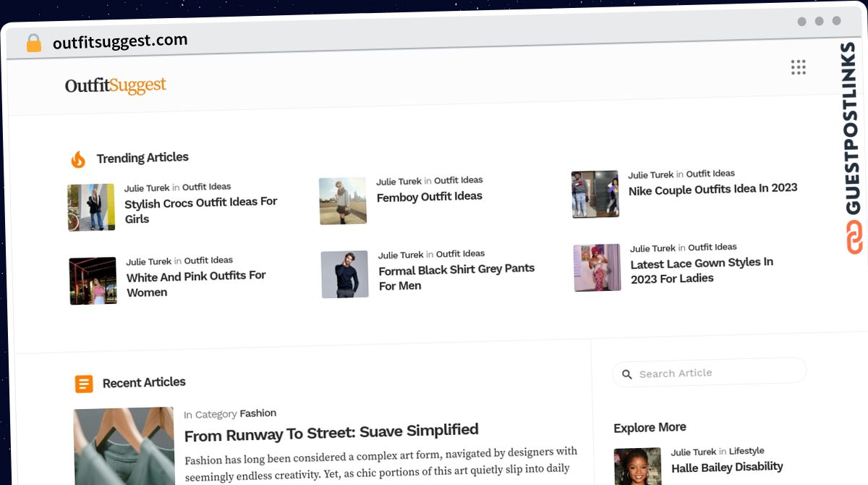Click Latest Lace Gown Styles thumbnail

(597, 268)
